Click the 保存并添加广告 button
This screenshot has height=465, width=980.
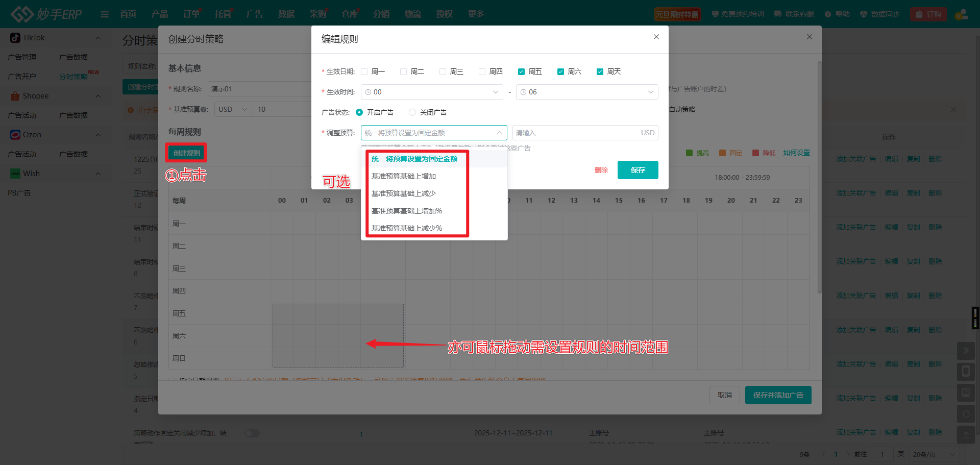point(778,395)
